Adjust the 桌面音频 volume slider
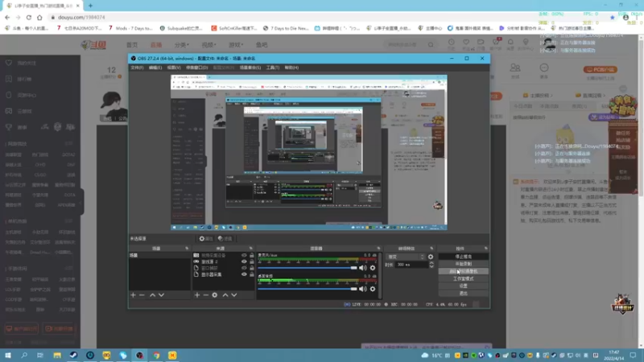Screen dimensions: 644x362 (308, 289)
